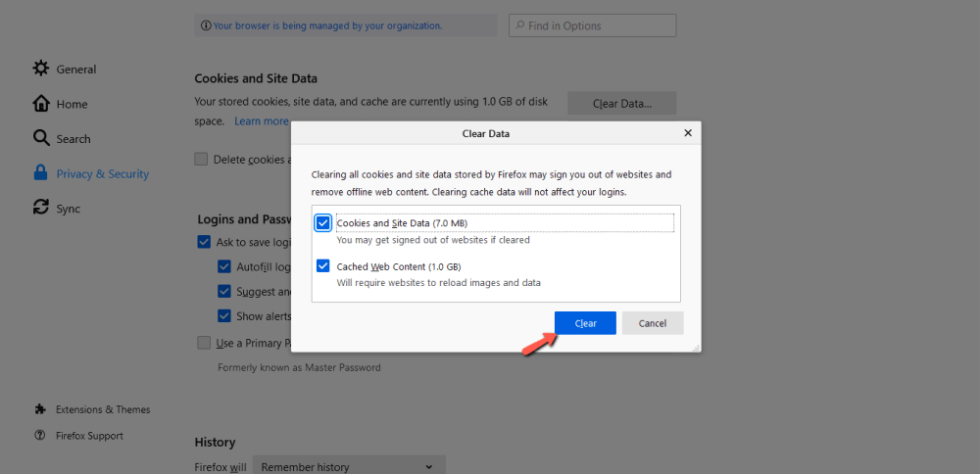Click the Clear Data dialog title
980x474 pixels.
[x=486, y=133]
